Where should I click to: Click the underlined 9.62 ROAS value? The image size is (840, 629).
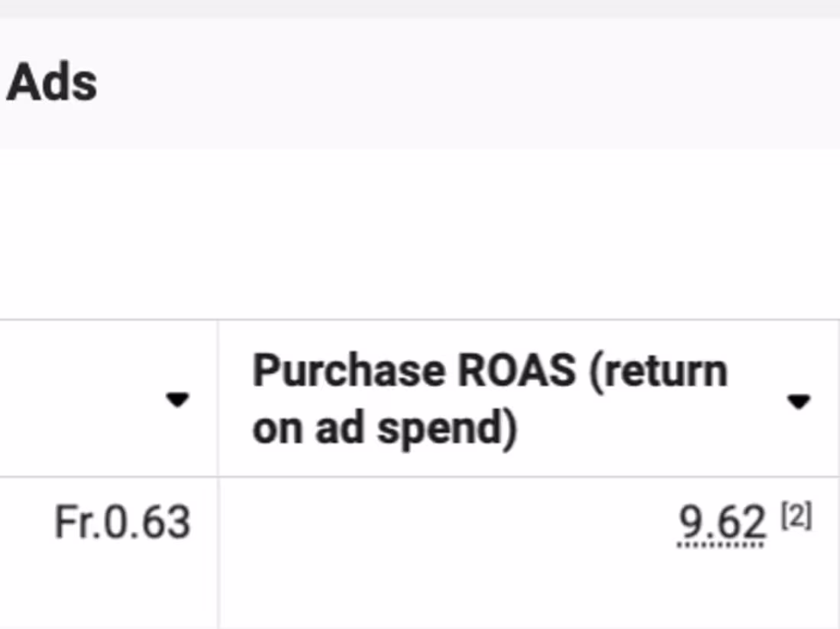(x=722, y=524)
